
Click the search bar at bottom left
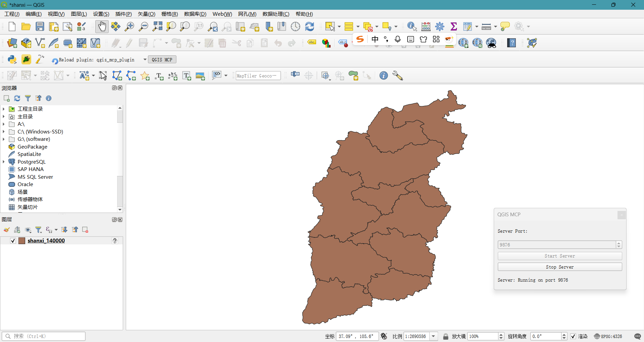tap(43, 336)
